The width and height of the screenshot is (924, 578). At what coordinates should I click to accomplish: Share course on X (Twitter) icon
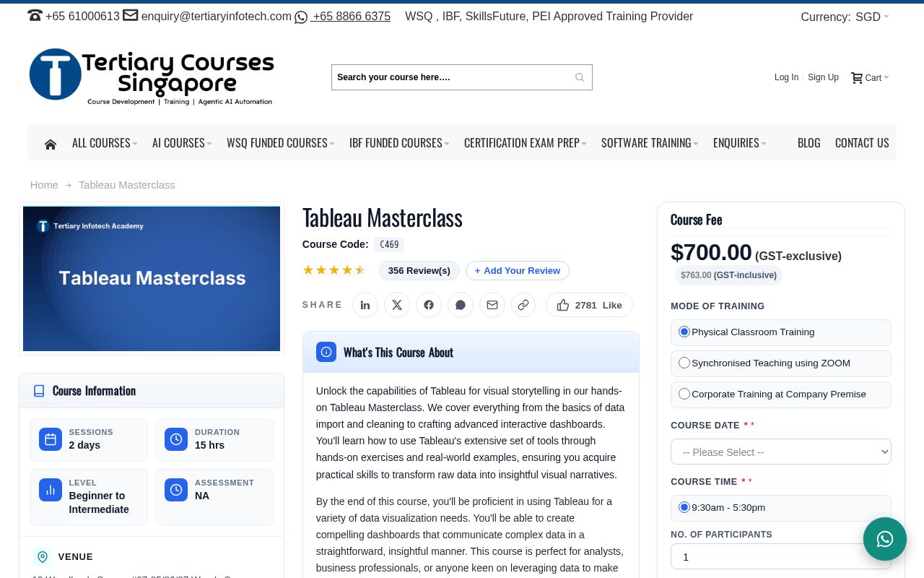397,305
